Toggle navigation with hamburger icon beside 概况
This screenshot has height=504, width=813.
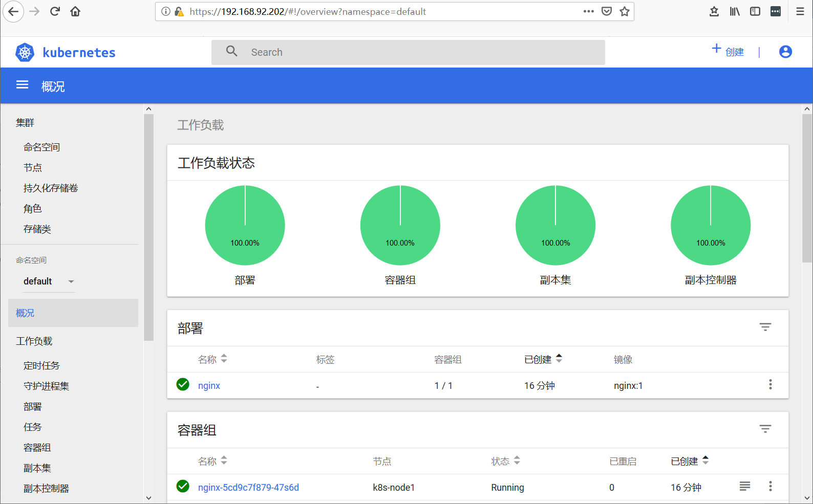pos(22,85)
